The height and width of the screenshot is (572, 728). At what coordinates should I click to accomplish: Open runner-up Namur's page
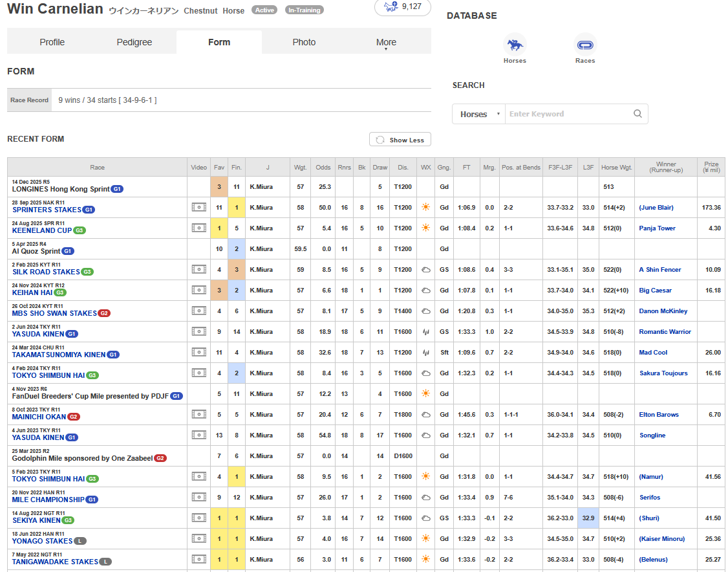click(x=651, y=477)
